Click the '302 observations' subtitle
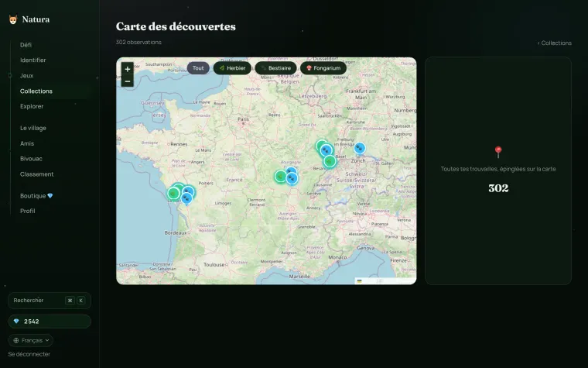Image resolution: width=588 pixels, height=368 pixels. pyautogui.click(x=138, y=42)
